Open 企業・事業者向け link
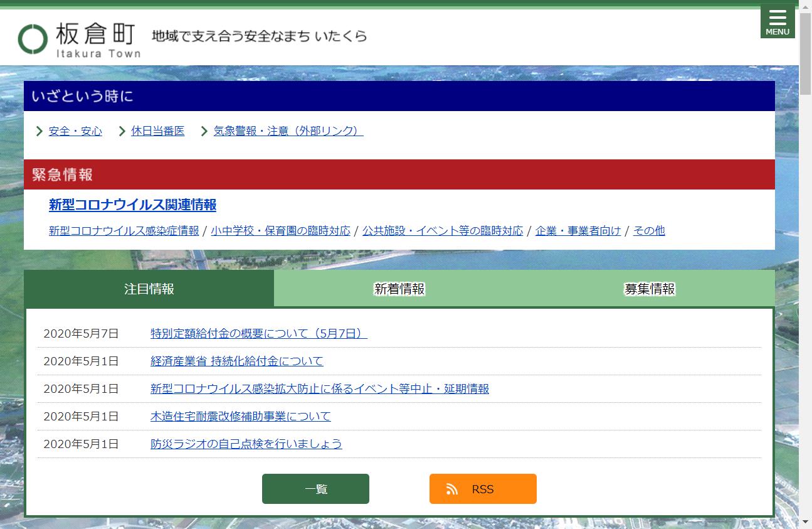The width and height of the screenshot is (812, 529). pos(577,231)
